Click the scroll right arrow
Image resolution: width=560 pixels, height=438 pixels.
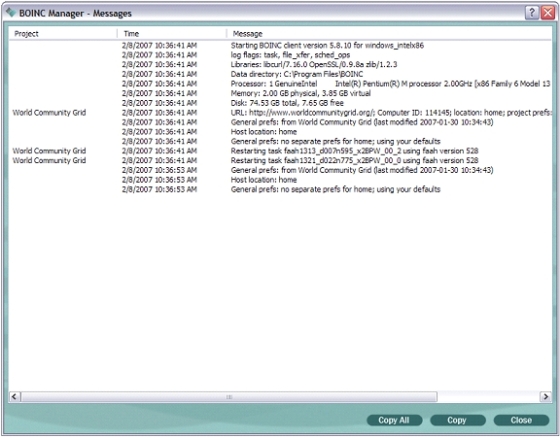pyautogui.click(x=545, y=397)
